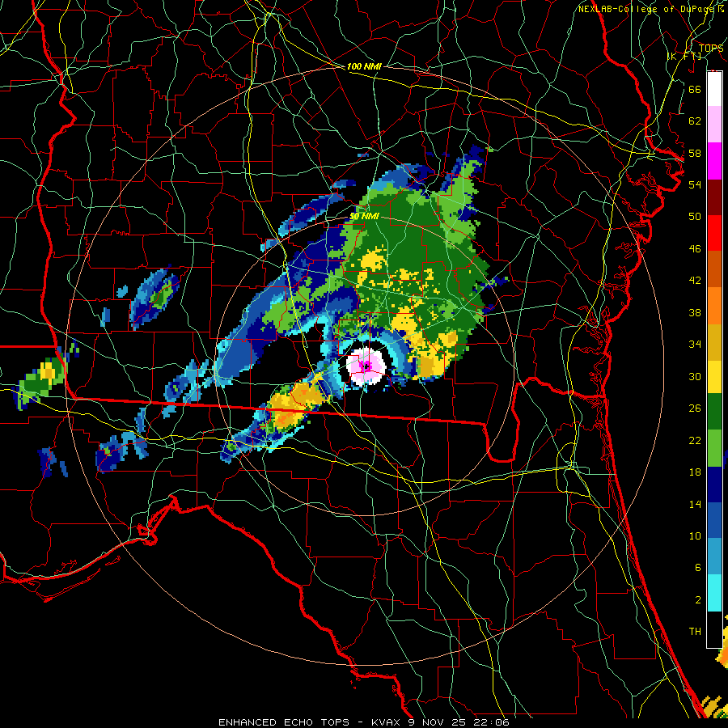The height and width of the screenshot is (728, 728).
Task: Click the light pink legend swatch
Action: (714, 124)
